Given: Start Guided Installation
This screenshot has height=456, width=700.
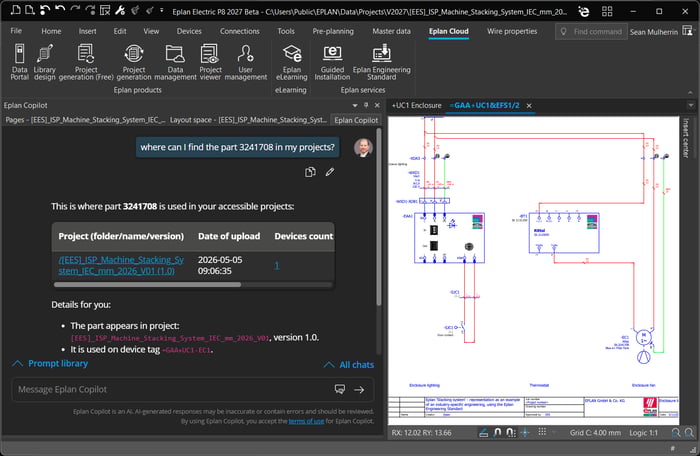Looking at the screenshot, I should tap(332, 62).
